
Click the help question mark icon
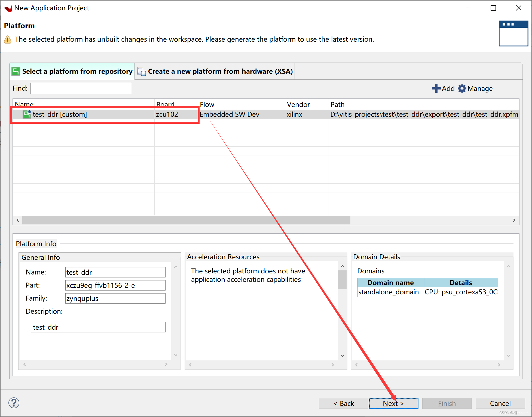click(x=14, y=403)
